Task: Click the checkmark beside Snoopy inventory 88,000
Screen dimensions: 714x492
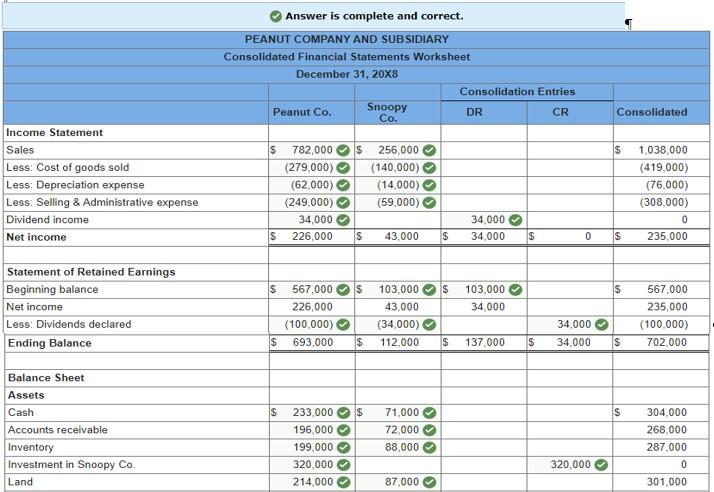Action: point(429,447)
